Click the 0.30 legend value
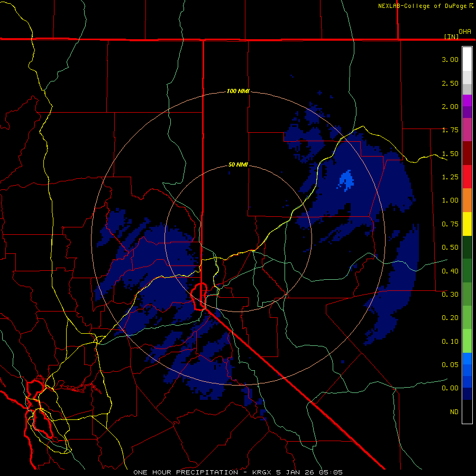The width and height of the screenshot is (476, 476). pyautogui.click(x=450, y=295)
